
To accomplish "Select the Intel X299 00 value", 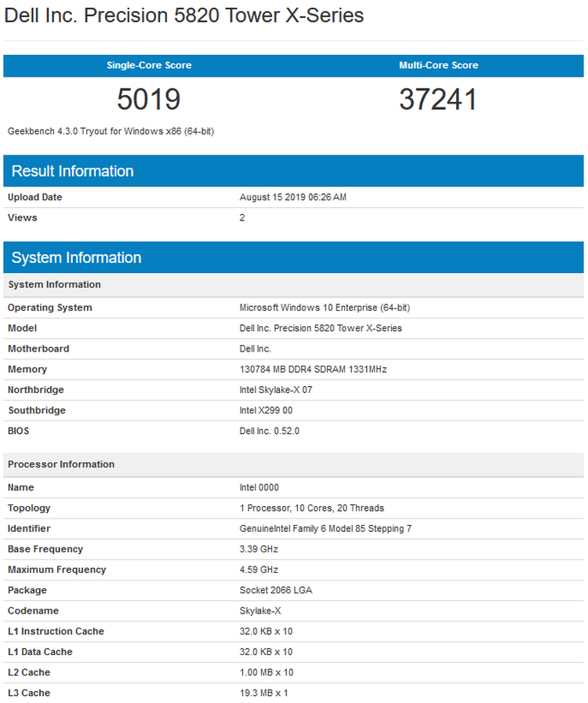I will pyautogui.click(x=267, y=410).
